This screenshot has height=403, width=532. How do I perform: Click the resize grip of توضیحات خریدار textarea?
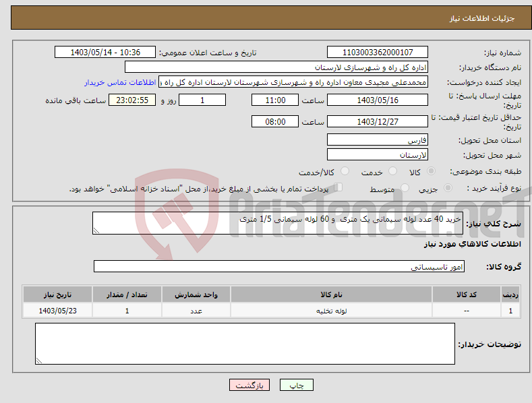[x=38, y=361]
